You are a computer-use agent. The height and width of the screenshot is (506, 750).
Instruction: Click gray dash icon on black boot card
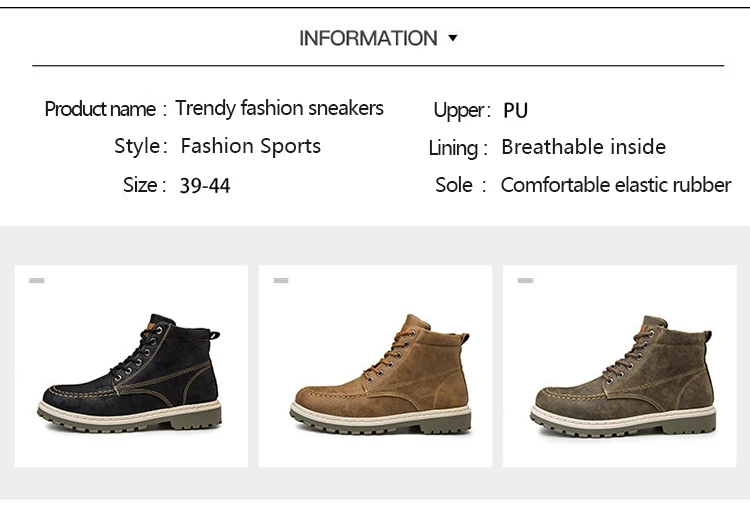pyautogui.click(x=37, y=281)
